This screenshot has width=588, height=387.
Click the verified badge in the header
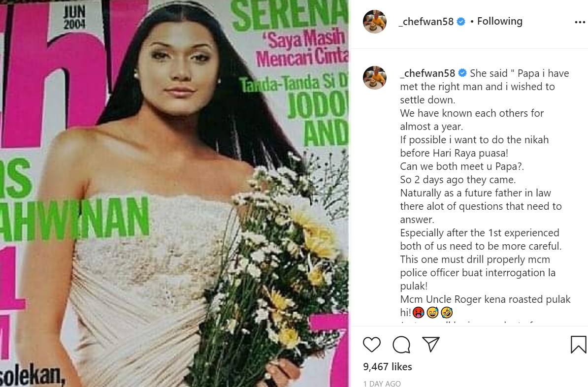coord(461,22)
